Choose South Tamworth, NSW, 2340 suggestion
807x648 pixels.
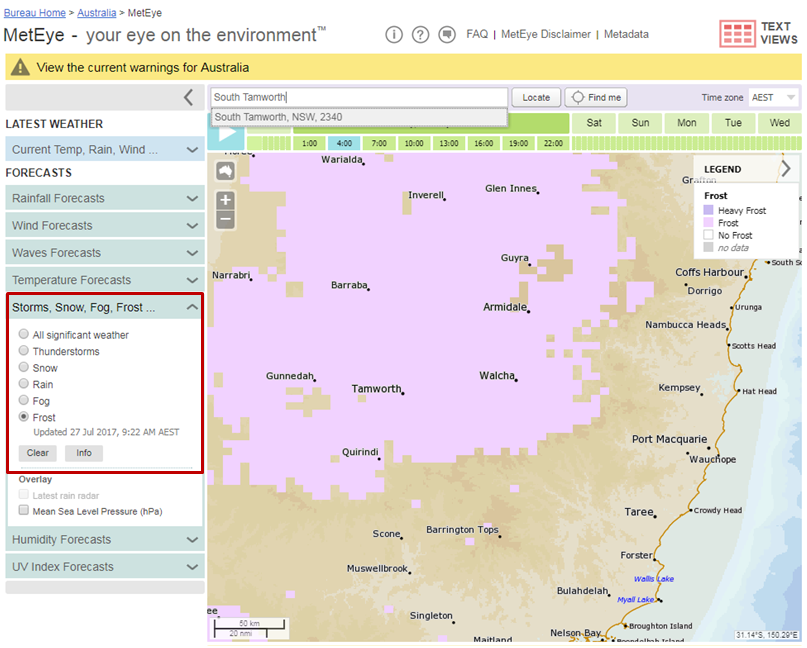(359, 117)
